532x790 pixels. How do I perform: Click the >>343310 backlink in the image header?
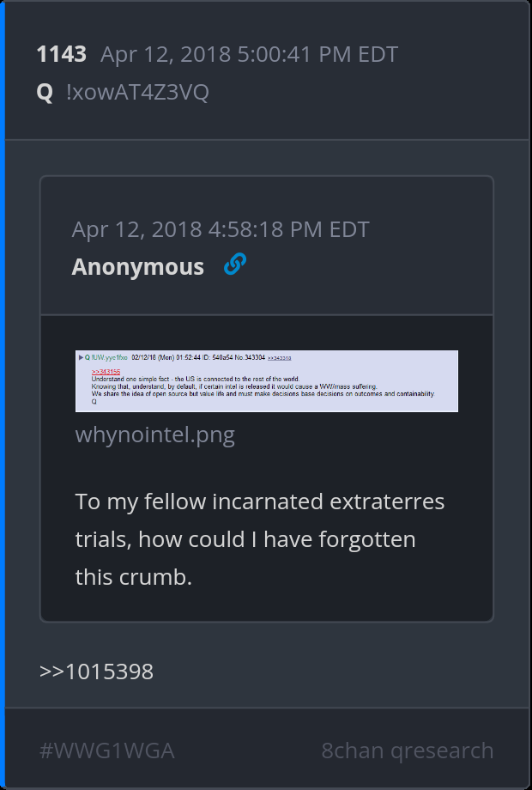pos(280,358)
